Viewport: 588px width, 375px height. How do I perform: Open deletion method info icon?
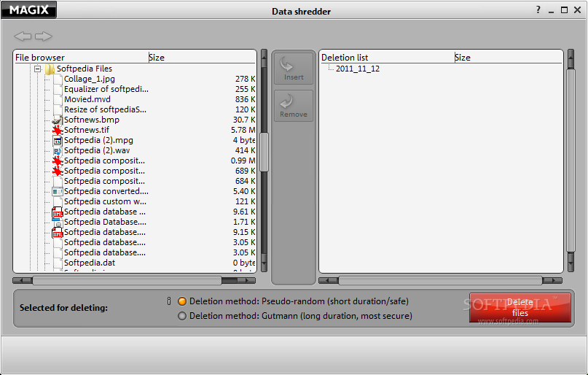[169, 301]
